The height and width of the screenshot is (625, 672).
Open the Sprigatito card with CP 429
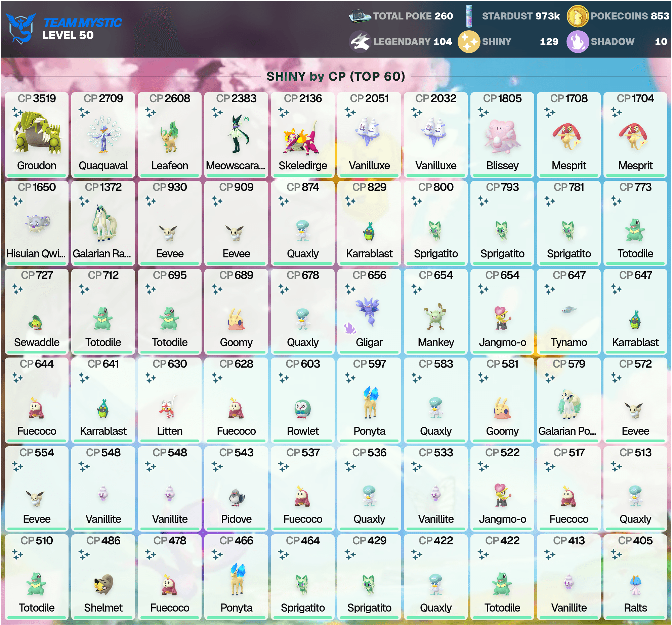(x=370, y=577)
